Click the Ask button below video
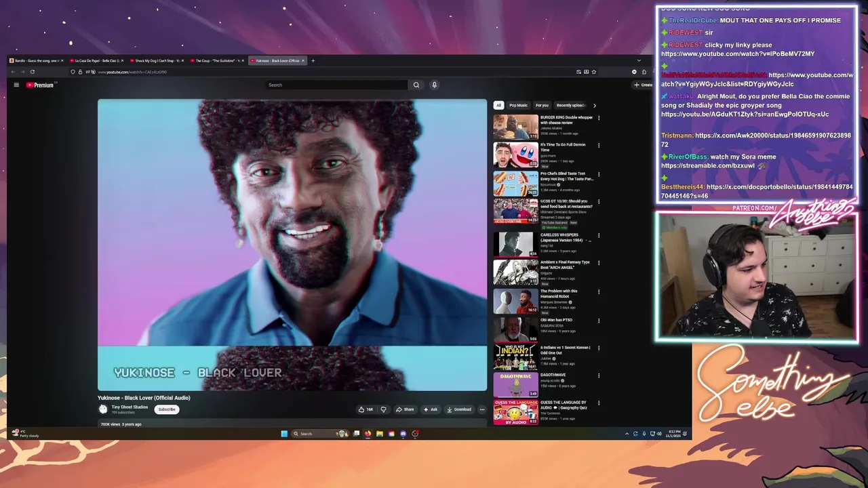Screen dimensions: 868x488 (431, 409)
